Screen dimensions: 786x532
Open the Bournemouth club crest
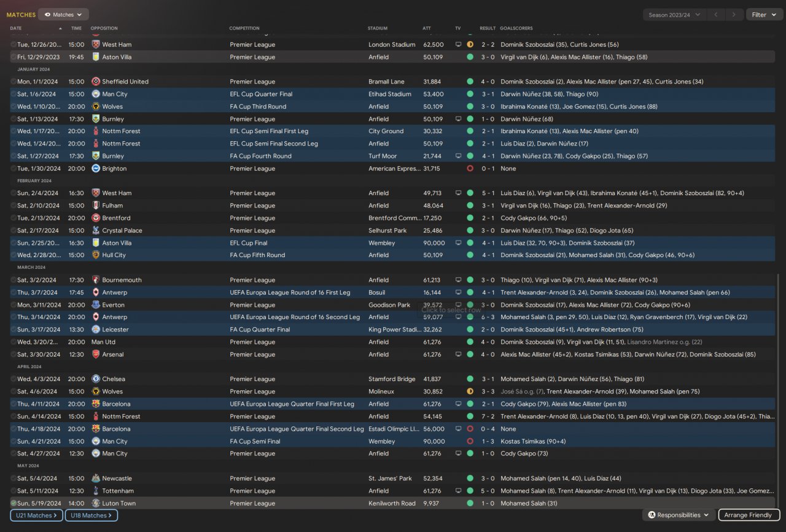point(95,280)
